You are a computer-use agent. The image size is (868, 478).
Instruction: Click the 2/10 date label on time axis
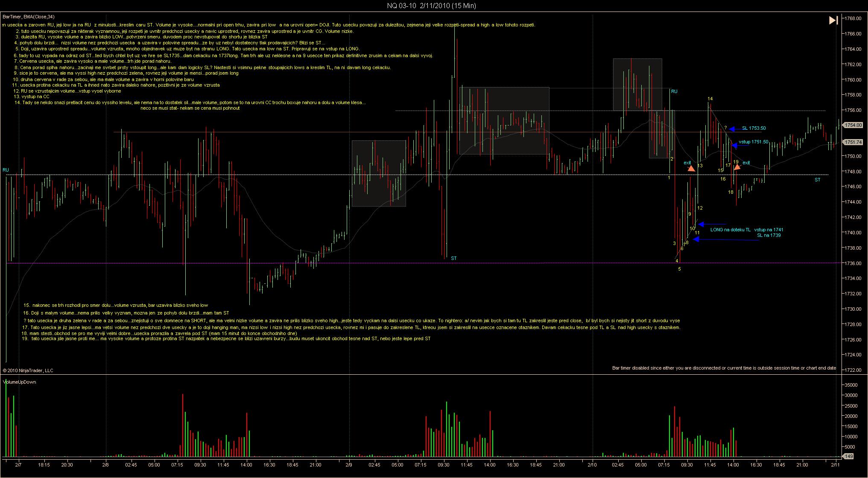point(592,465)
